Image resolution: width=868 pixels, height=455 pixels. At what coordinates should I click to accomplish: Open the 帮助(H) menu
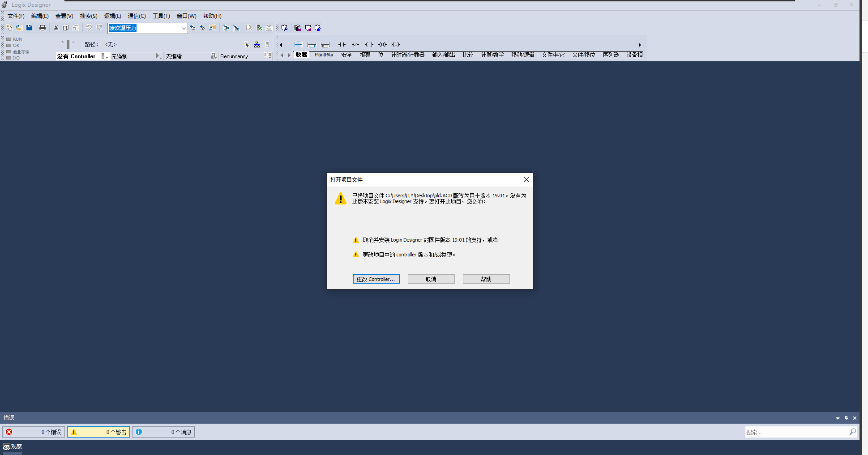[213, 16]
